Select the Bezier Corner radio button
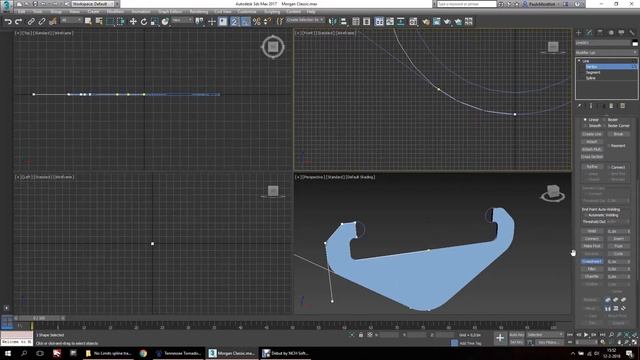The width and height of the screenshot is (640, 360). click(x=604, y=125)
